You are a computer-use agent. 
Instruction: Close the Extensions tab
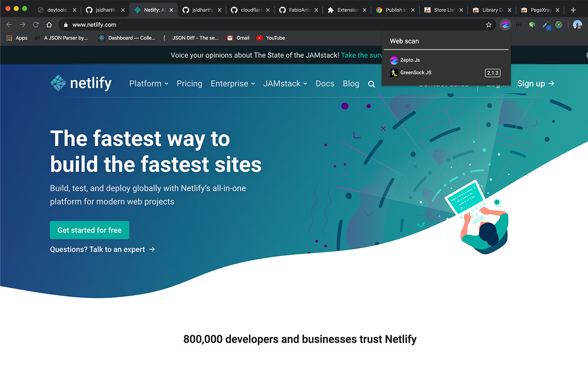364,10
